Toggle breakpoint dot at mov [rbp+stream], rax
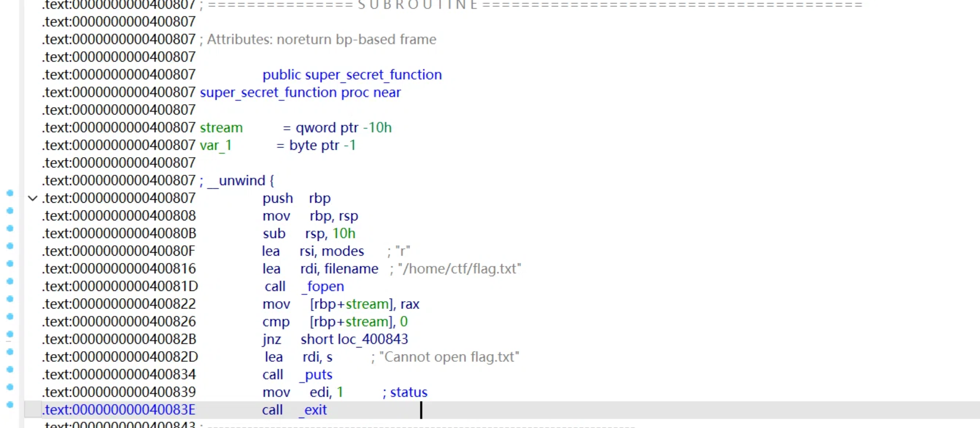 click(x=10, y=299)
